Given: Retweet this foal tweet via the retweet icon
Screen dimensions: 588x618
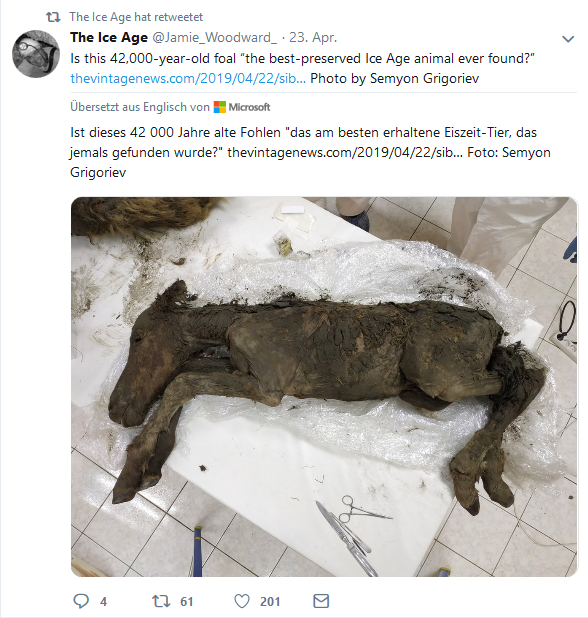Looking at the screenshot, I should (x=161, y=601).
